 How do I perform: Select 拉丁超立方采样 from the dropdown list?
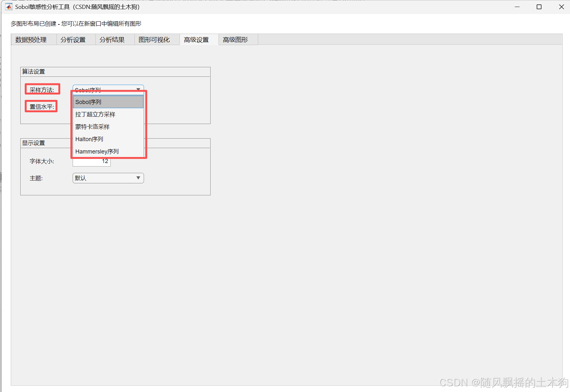coord(108,114)
